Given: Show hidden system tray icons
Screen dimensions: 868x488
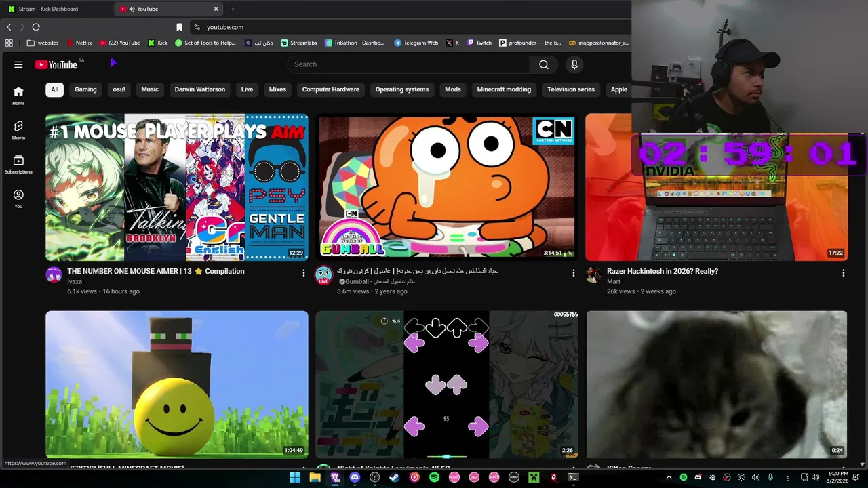Looking at the screenshot, I should click(669, 477).
